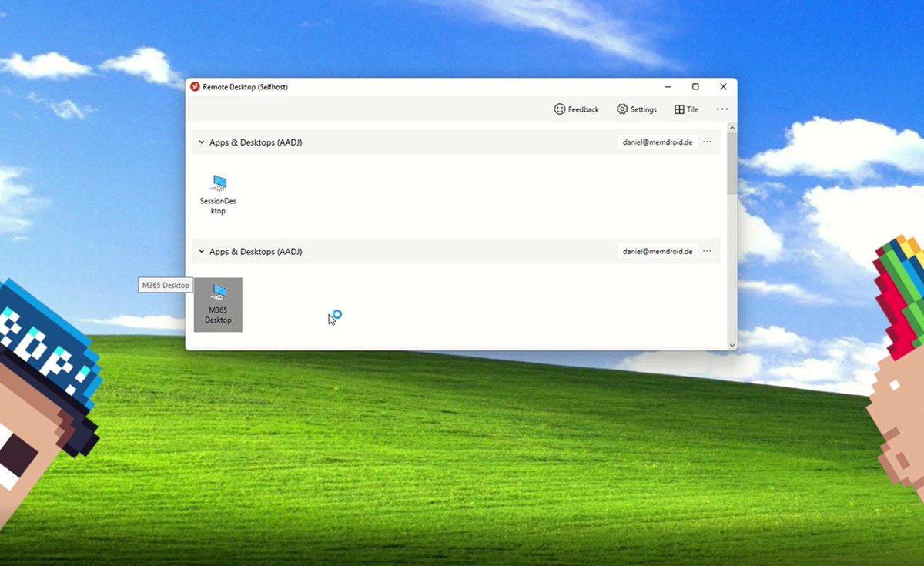Minimize the Remote Desktop window
This screenshot has height=566, width=924.
[x=668, y=87]
